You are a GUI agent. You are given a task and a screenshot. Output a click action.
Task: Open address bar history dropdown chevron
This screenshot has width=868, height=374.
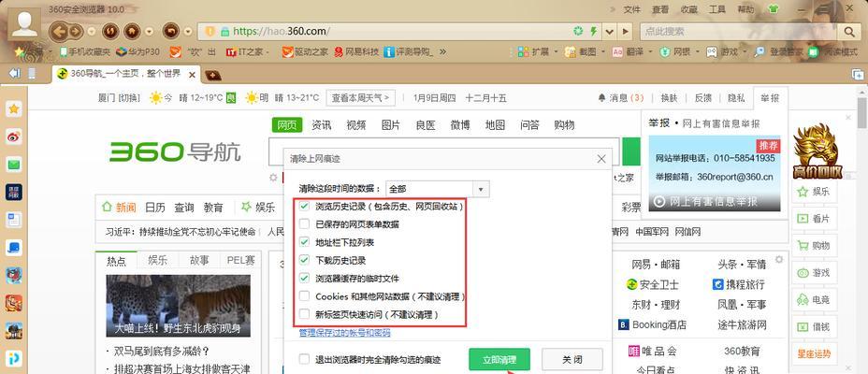610,32
